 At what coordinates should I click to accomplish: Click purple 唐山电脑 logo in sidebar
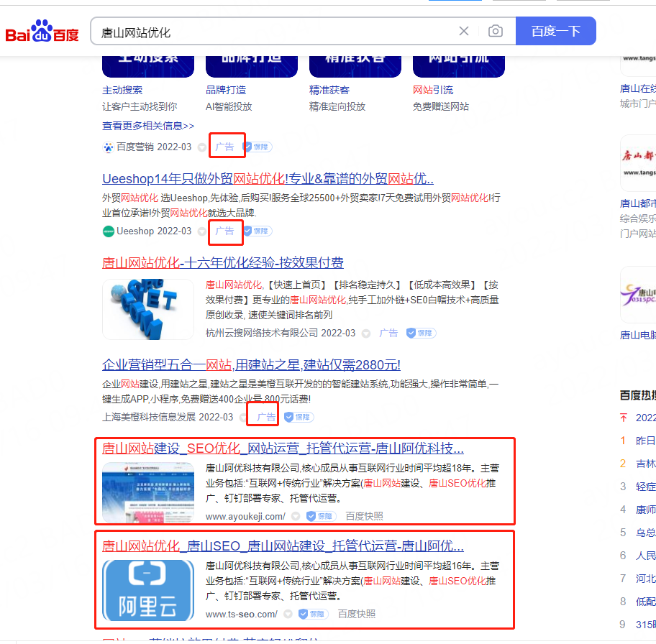pyautogui.click(x=639, y=295)
